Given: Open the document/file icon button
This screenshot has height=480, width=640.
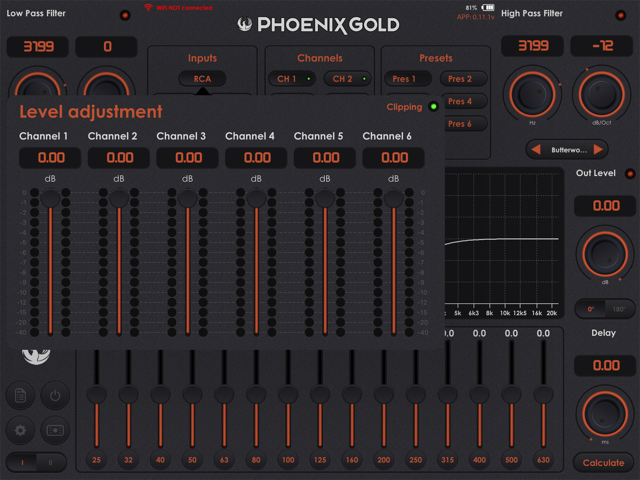Looking at the screenshot, I should (x=20, y=395).
